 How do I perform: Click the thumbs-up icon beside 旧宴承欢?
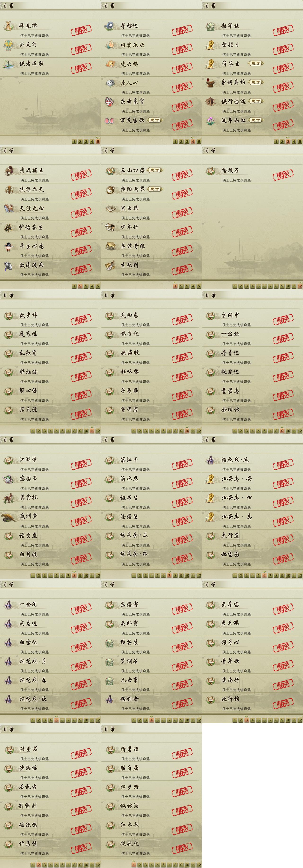110,45
